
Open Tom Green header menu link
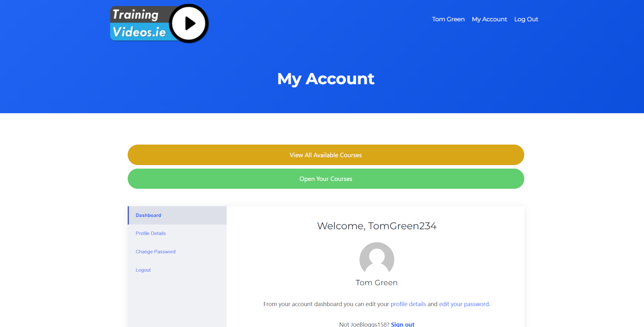tap(448, 19)
